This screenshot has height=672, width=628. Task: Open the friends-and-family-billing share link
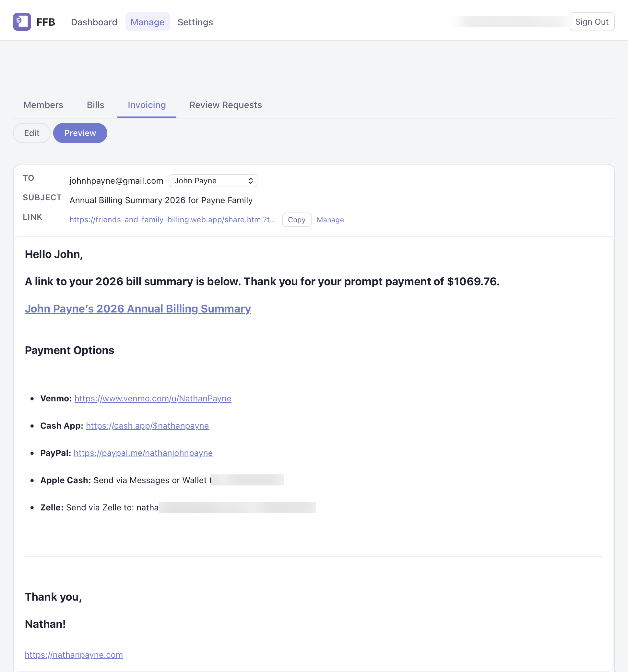point(172,220)
